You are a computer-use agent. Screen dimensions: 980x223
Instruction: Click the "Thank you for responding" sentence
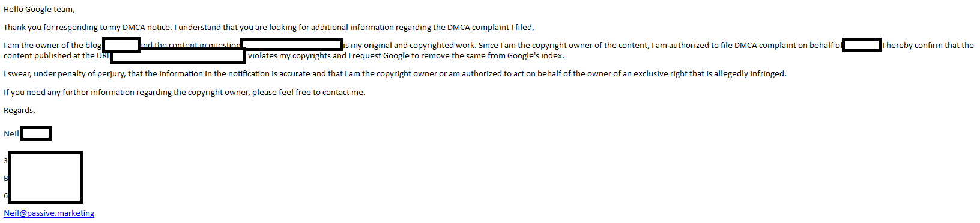point(268,27)
